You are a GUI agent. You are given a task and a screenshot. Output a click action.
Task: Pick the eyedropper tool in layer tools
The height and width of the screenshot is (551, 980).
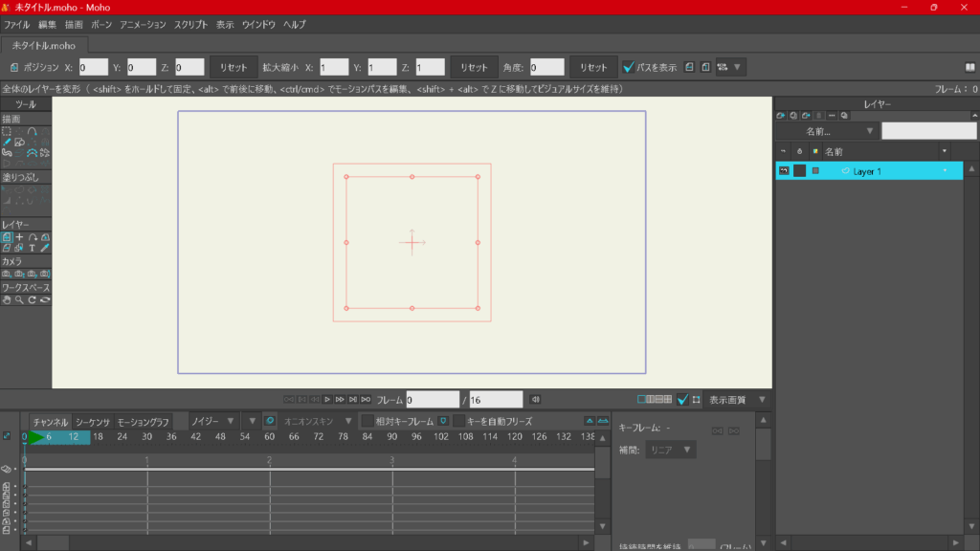[45, 248]
